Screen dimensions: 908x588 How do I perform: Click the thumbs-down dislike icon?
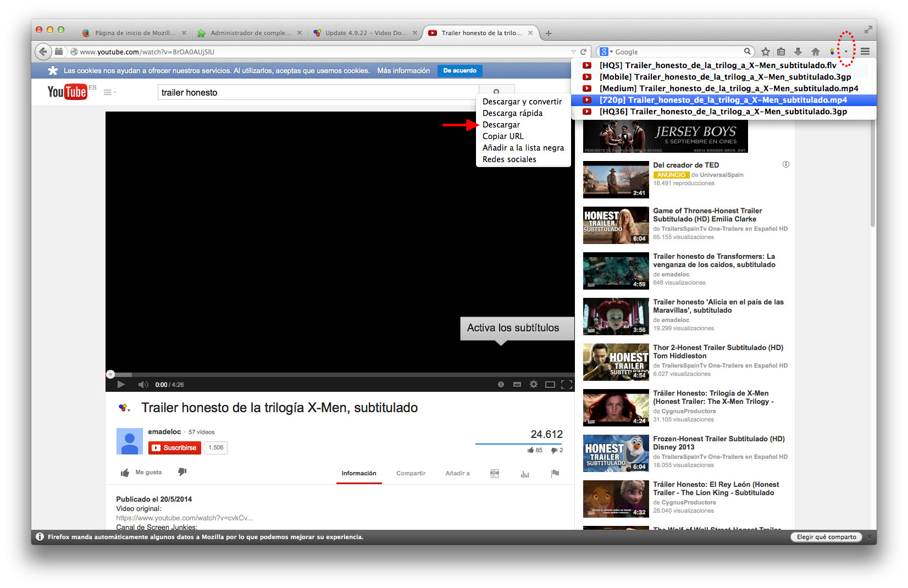coord(182,472)
